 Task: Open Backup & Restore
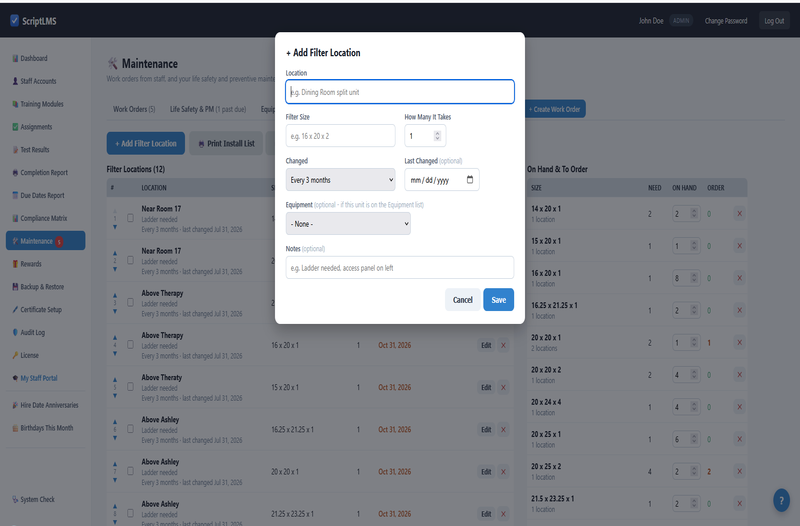click(42, 287)
